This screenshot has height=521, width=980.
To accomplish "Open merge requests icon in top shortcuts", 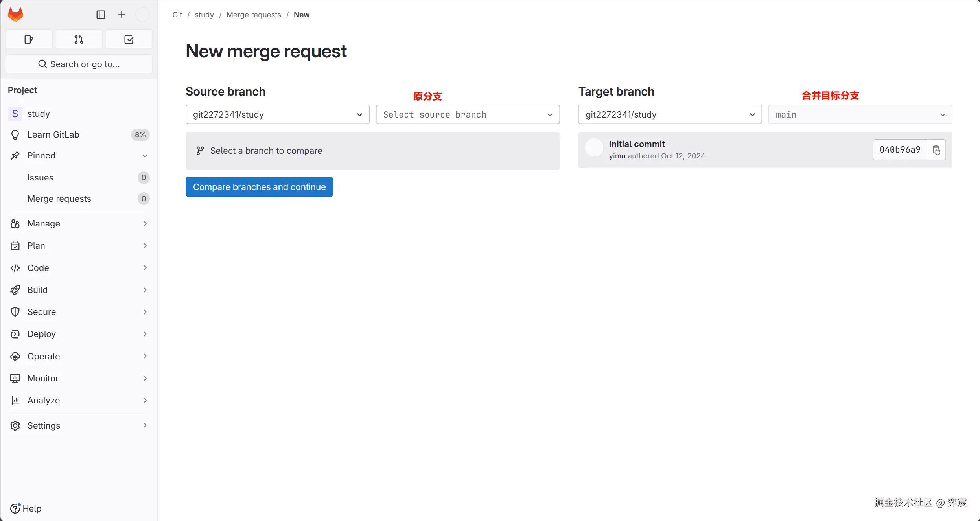I will [79, 39].
